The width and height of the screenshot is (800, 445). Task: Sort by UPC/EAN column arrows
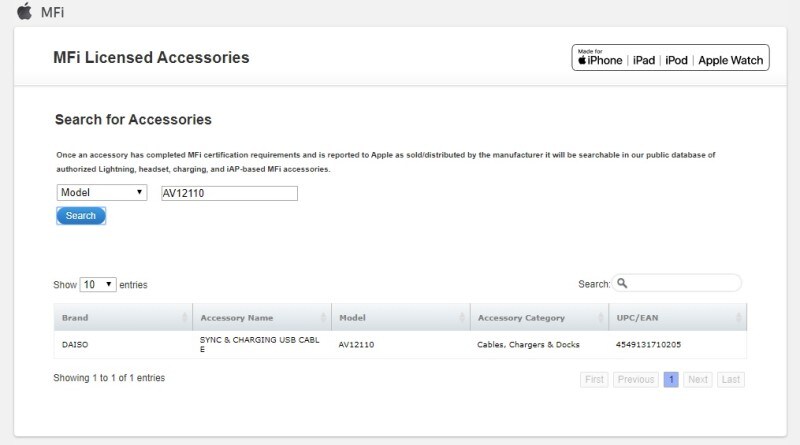pyautogui.click(x=738, y=318)
